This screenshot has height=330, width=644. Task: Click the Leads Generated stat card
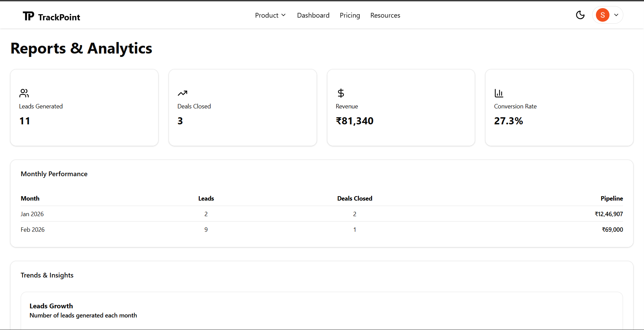click(x=84, y=107)
